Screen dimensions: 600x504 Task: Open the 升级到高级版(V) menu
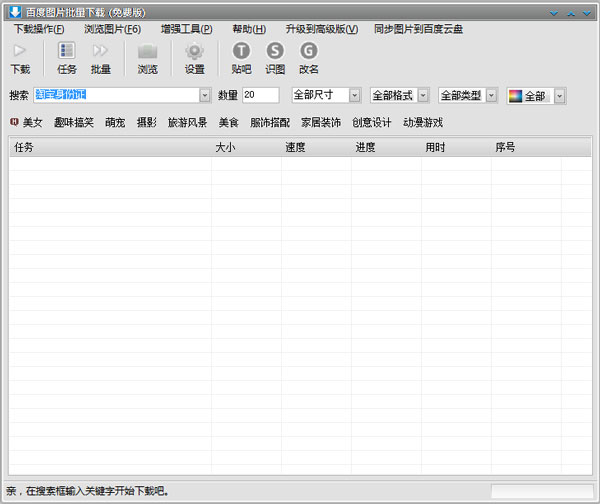[322, 29]
